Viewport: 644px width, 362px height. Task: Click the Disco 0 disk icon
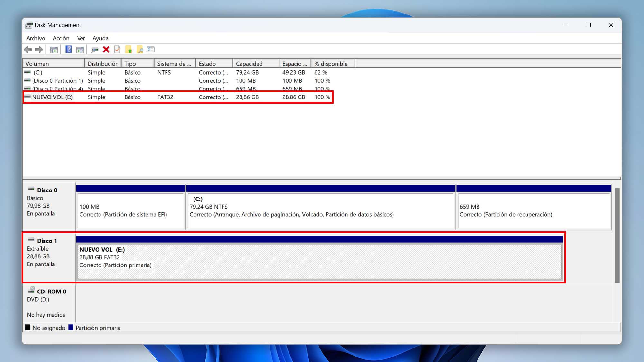pos(31,189)
